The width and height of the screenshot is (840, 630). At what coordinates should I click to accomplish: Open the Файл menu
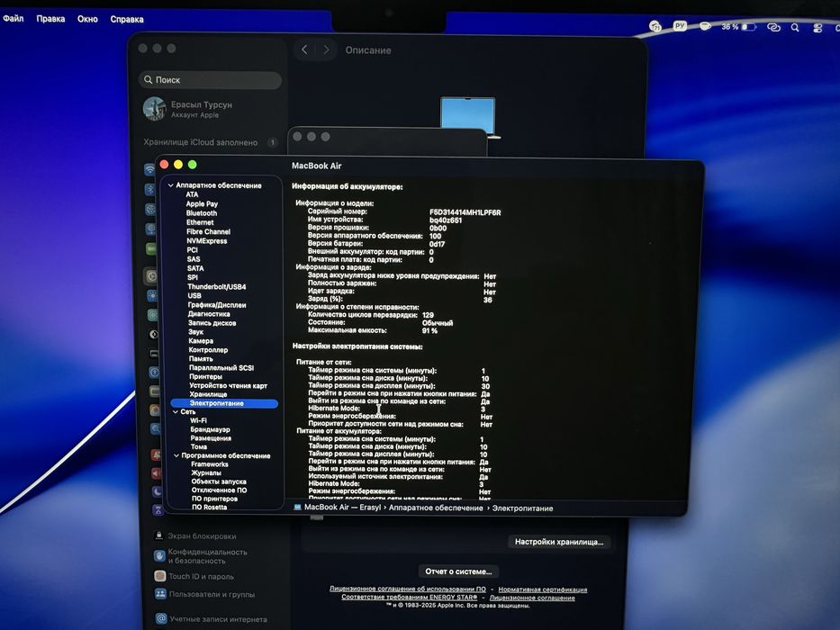coord(14,18)
